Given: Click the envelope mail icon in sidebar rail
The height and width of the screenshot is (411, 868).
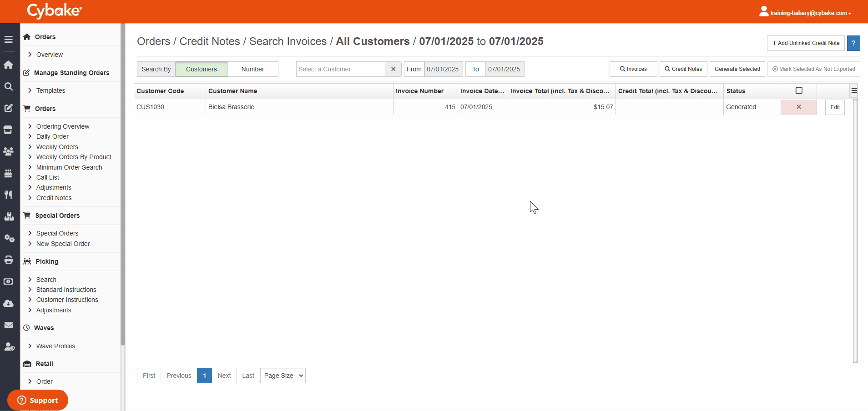Looking at the screenshot, I should tap(8, 325).
